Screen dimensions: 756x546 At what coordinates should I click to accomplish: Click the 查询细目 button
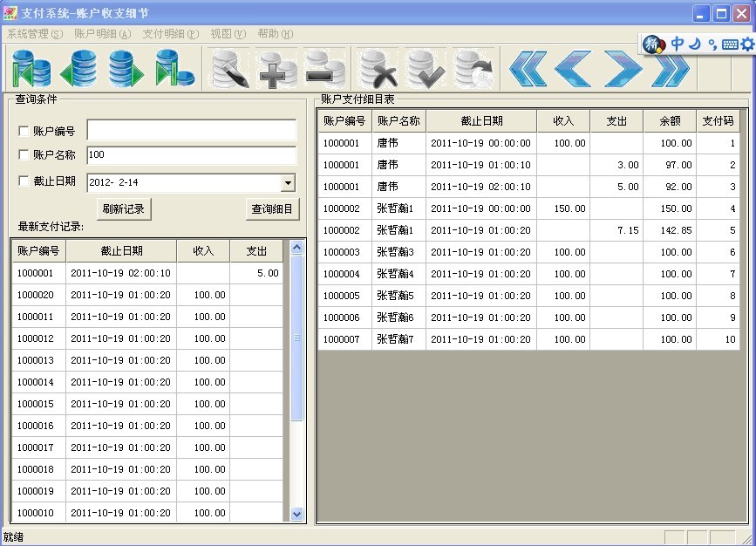pos(272,209)
